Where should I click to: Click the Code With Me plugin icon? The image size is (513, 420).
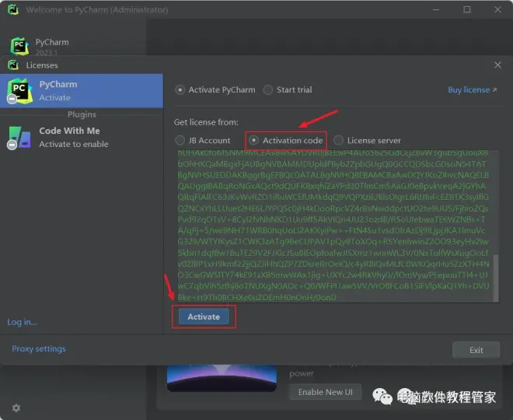click(x=19, y=138)
